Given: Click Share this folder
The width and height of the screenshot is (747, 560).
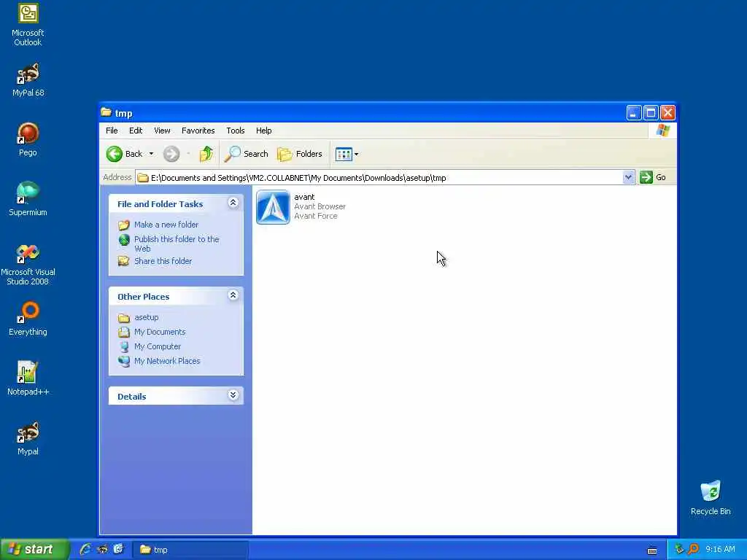Looking at the screenshot, I should [x=163, y=261].
